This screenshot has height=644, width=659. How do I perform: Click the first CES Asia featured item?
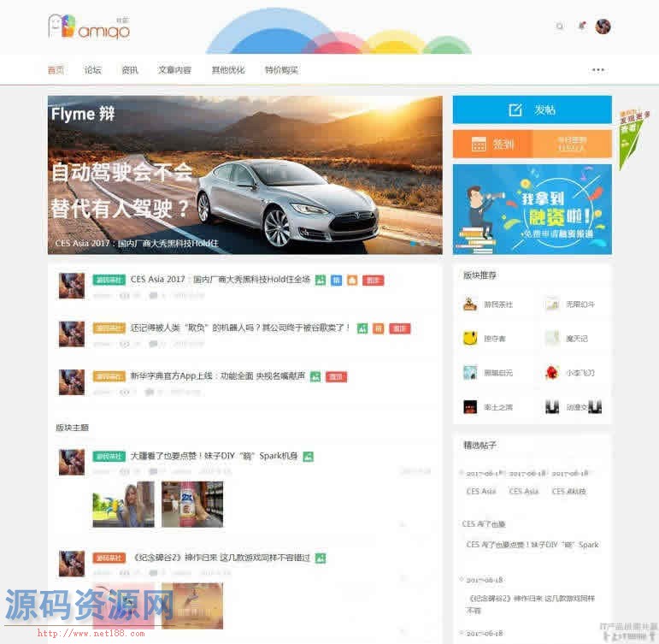(481, 491)
